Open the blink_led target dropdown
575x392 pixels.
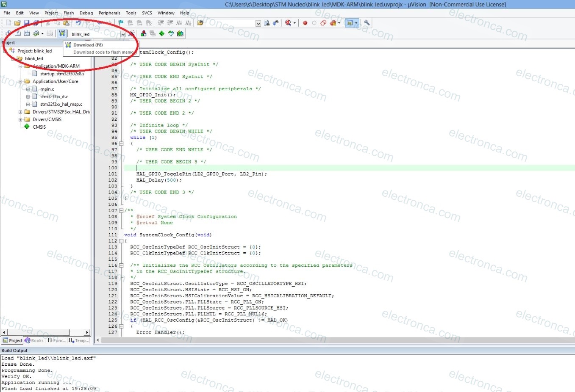click(123, 34)
